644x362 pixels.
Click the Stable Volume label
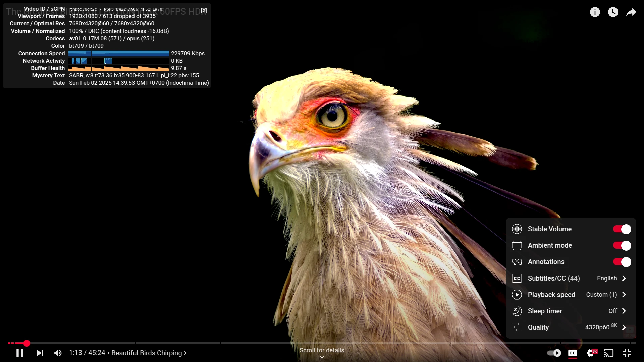coord(549,229)
